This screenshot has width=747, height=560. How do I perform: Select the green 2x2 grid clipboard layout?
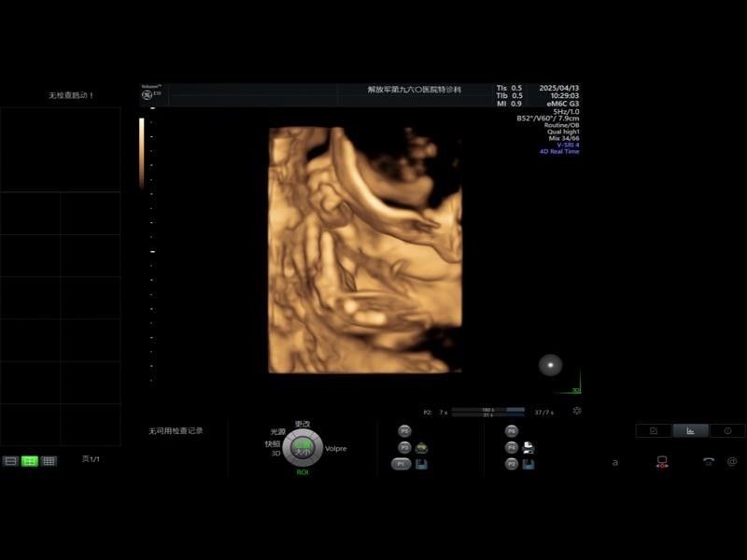(30, 461)
